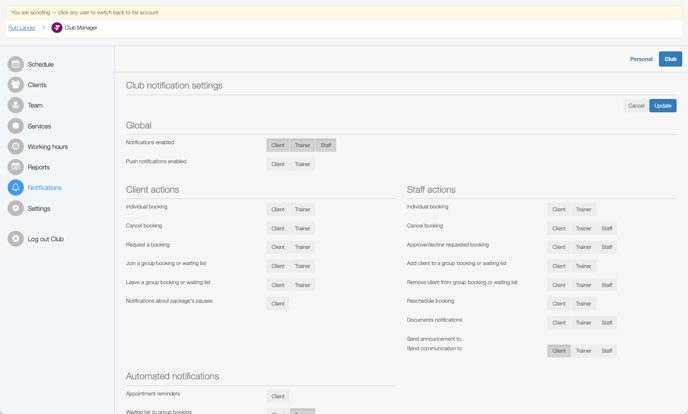This screenshot has width=688, height=414.
Task: Open the Schedule calendar icon
Action: pos(16,64)
